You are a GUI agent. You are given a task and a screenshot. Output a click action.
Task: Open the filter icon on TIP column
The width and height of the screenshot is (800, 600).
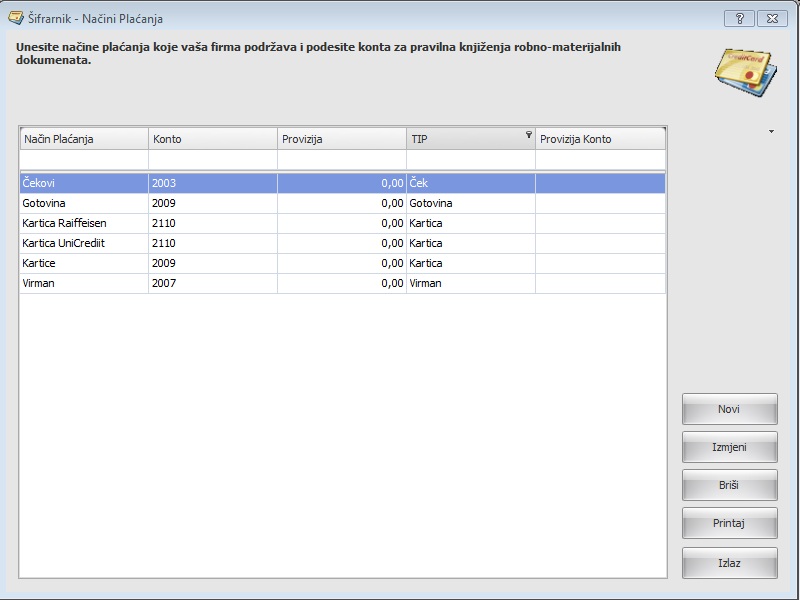point(529,135)
